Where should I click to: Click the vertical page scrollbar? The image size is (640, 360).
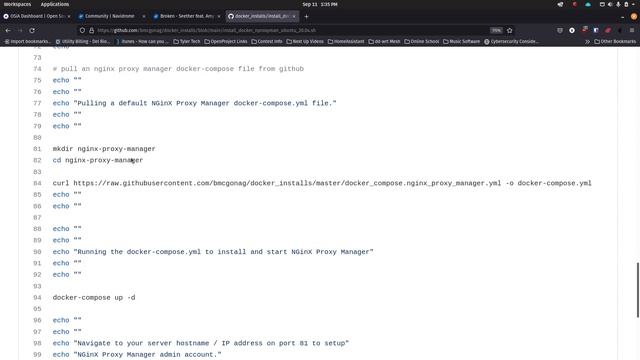638,290
